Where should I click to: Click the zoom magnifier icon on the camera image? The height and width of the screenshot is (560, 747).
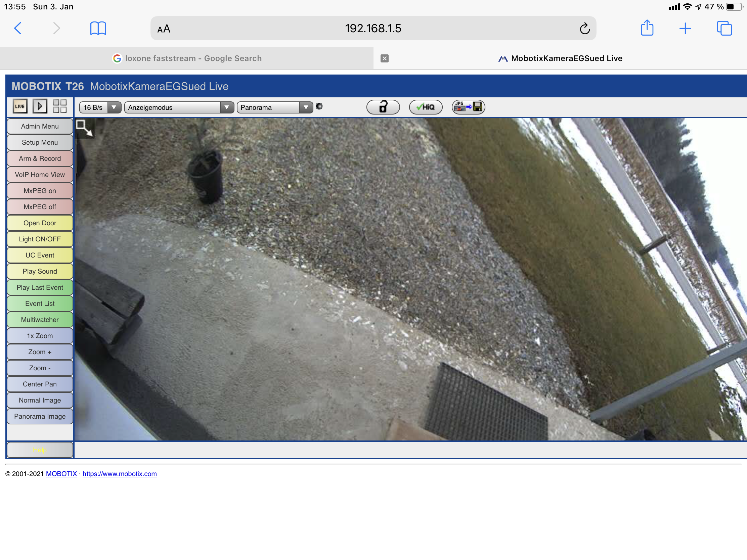pyautogui.click(x=84, y=128)
